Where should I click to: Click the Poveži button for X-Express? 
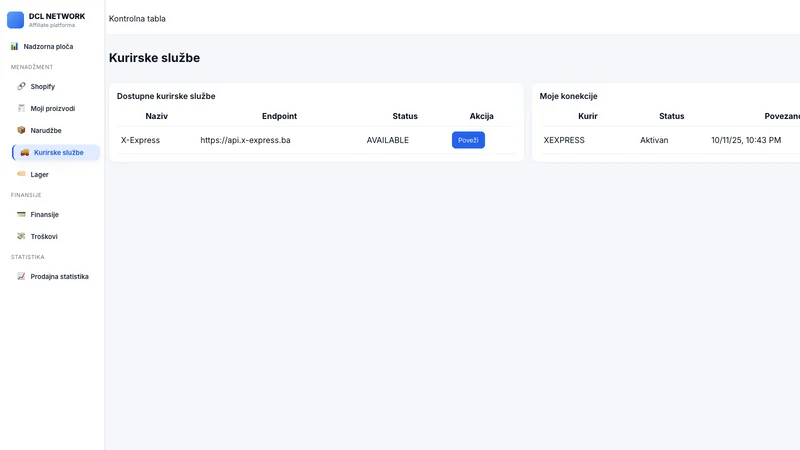(468, 140)
